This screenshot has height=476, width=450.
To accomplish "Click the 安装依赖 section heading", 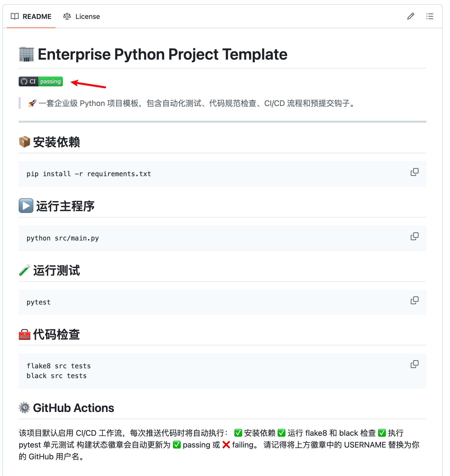I will click(x=56, y=142).
